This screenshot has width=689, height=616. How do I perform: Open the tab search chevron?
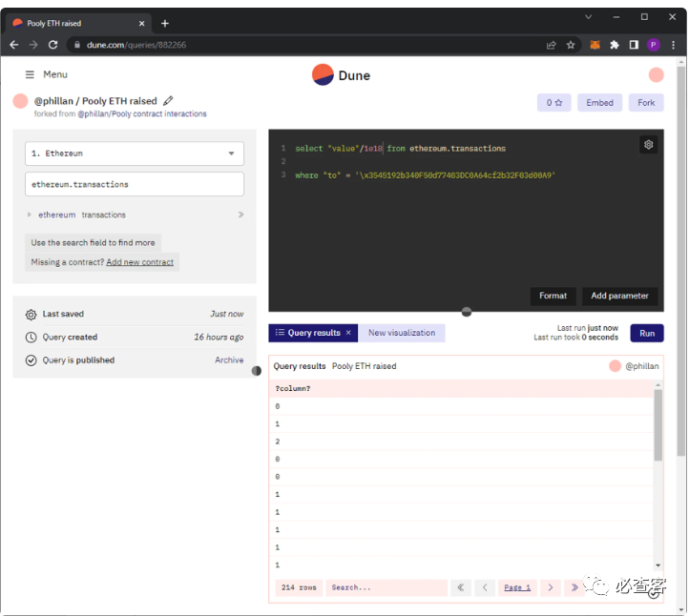point(588,16)
